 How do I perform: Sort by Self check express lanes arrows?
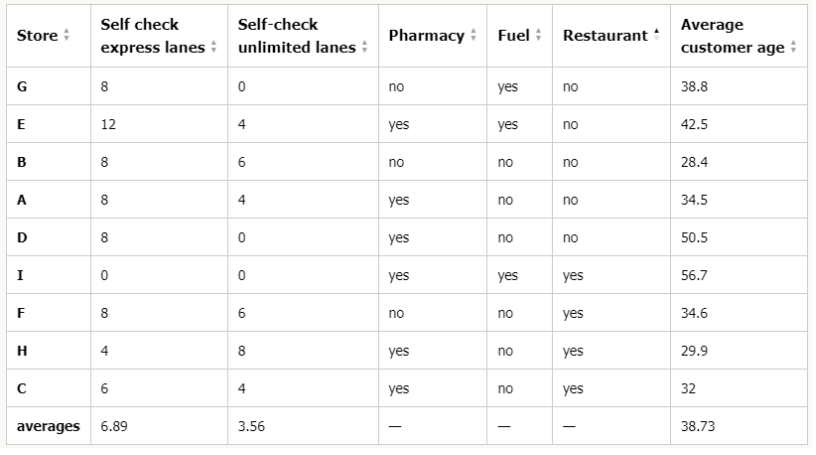point(213,47)
